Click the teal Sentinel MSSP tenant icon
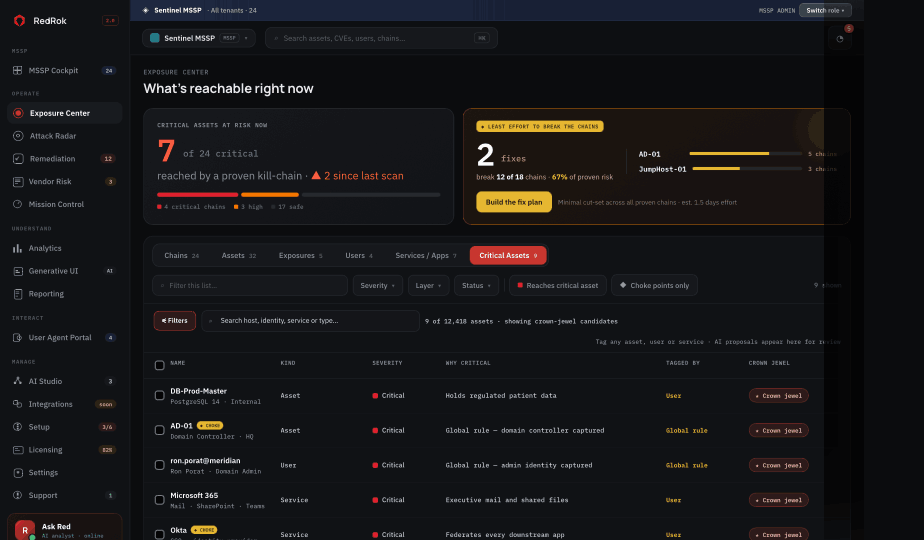Screen dimensions: 924x540 pyautogui.click(x=155, y=38)
